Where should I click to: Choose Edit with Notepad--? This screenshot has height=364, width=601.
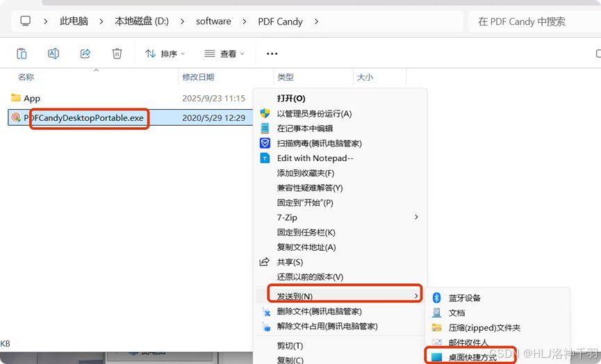click(x=315, y=158)
